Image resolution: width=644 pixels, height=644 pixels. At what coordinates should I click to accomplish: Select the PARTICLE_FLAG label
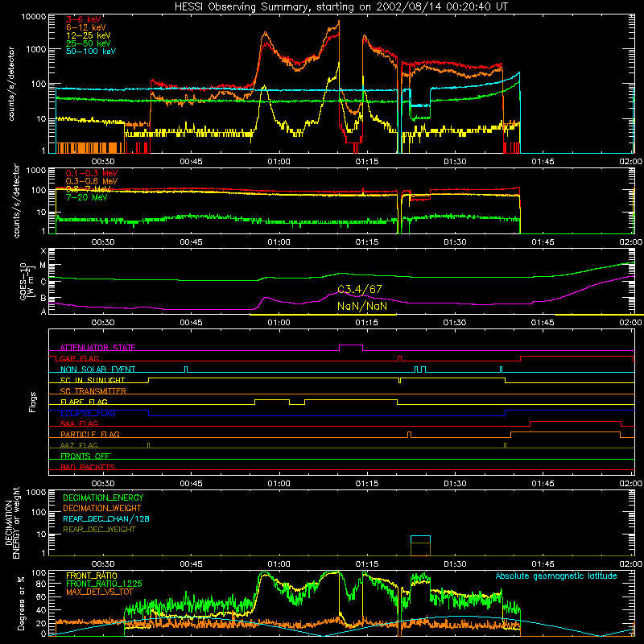click(x=90, y=435)
